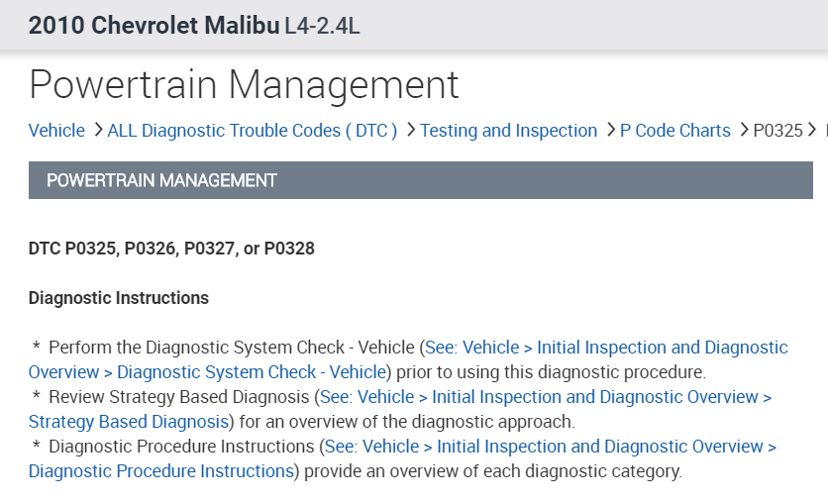Click chevron before Testing and Inspection
The width and height of the screenshot is (828, 504).
(410, 130)
